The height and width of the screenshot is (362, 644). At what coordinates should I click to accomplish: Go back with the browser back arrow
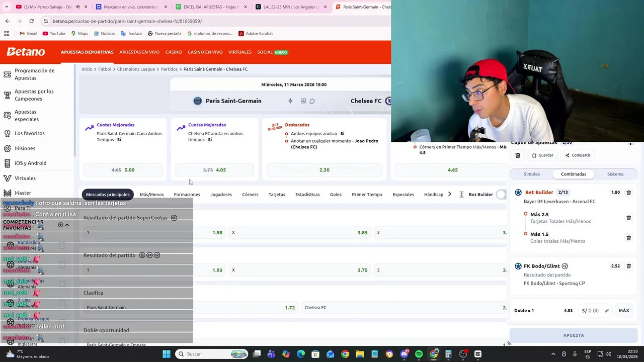pos(7,21)
